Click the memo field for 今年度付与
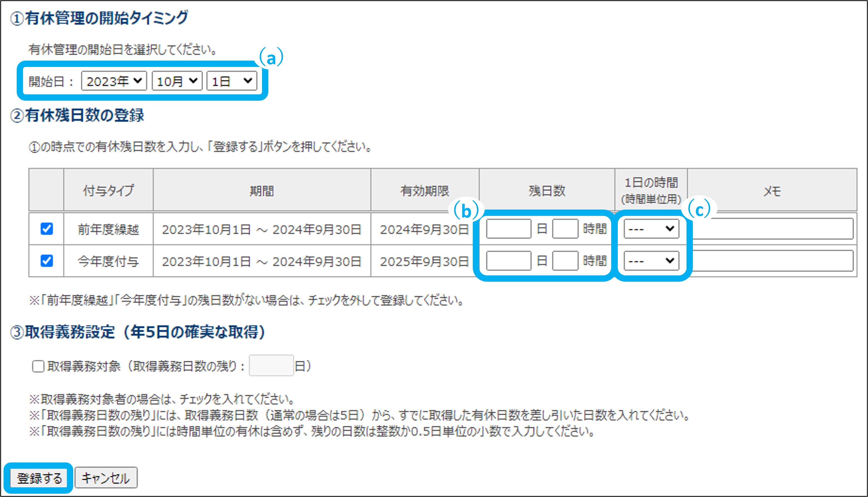The width and height of the screenshot is (868, 497). [x=773, y=261]
